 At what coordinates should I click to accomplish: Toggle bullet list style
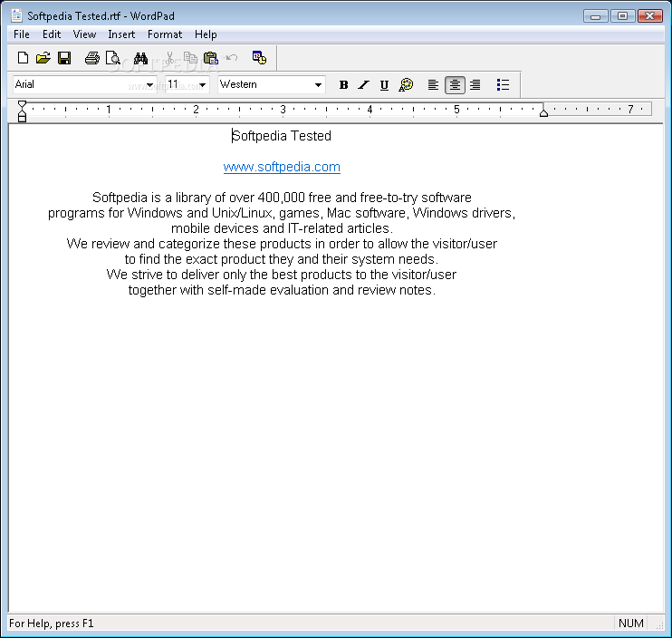pyautogui.click(x=503, y=85)
